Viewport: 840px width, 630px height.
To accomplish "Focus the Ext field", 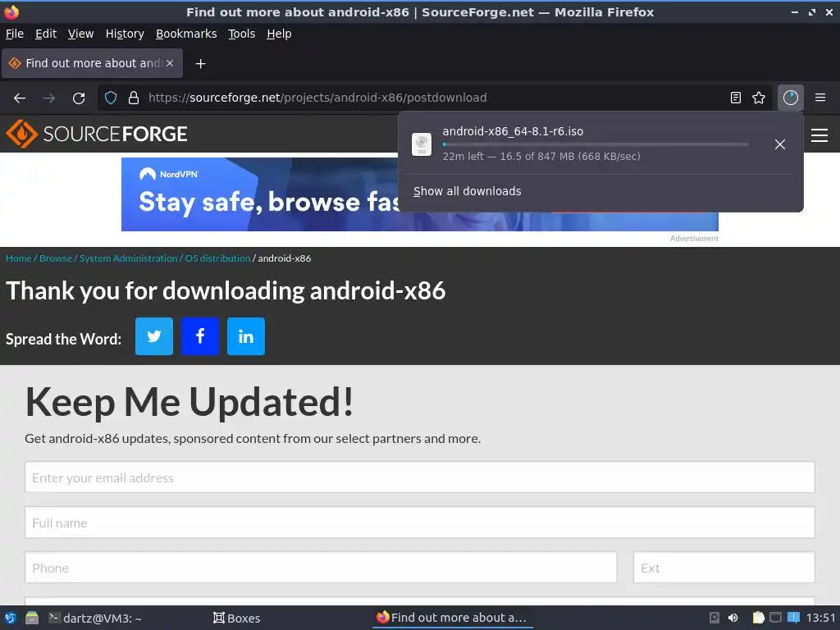I will pyautogui.click(x=724, y=568).
